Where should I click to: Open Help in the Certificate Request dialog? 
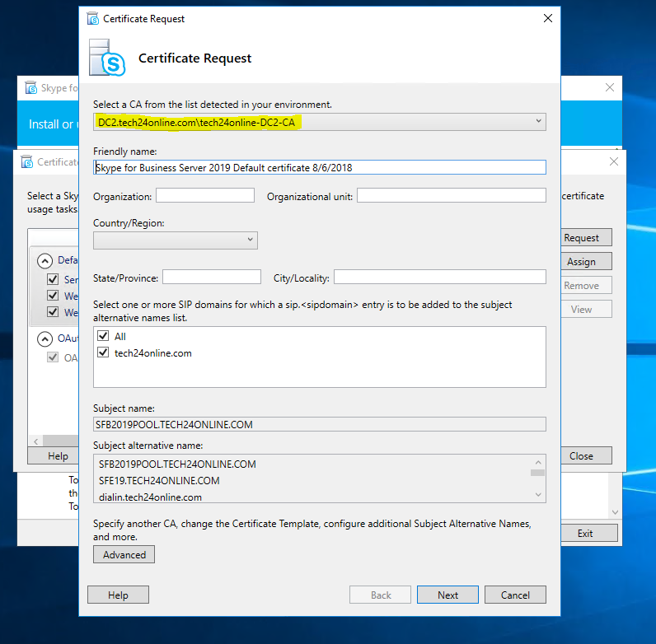click(118, 595)
